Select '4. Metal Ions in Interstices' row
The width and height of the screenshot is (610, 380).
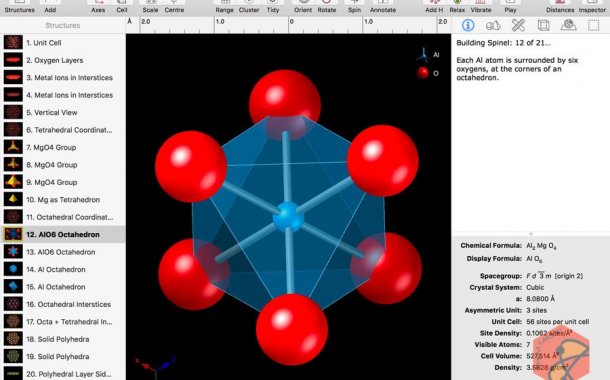[x=63, y=95]
